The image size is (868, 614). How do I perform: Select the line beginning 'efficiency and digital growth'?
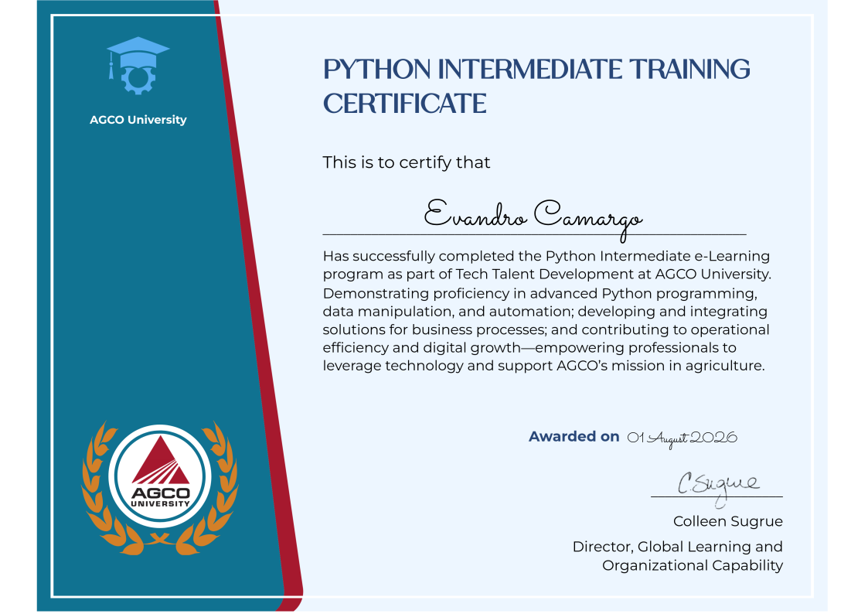[529, 348]
